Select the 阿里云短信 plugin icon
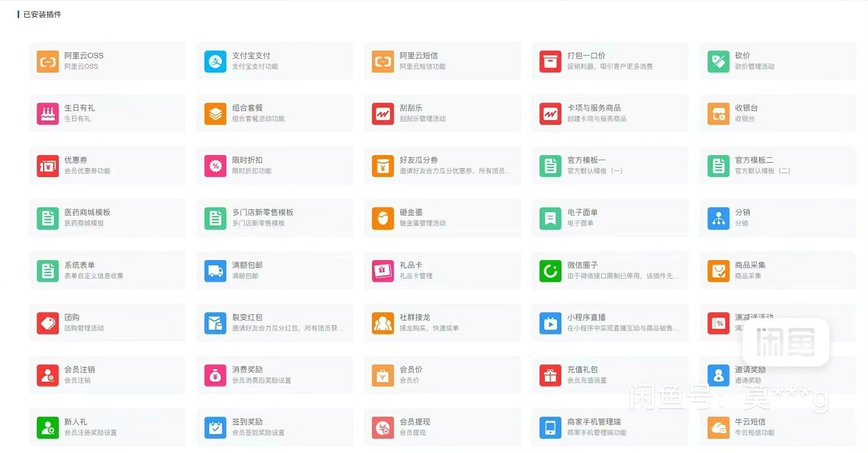 point(383,62)
